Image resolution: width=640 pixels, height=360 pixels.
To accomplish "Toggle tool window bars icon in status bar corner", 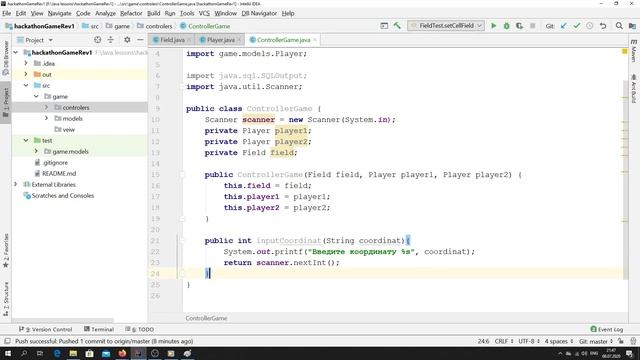I will tap(7, 341).
